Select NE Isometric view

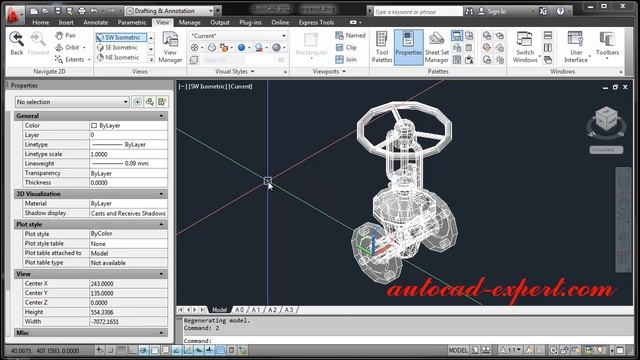(x=121, y=58)
